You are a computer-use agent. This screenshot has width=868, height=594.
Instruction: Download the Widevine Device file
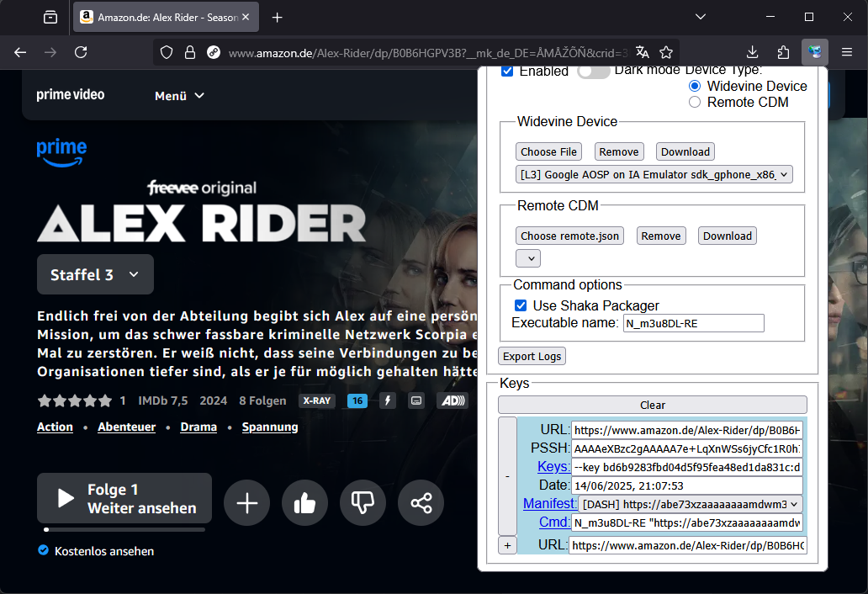pos(685,151)
